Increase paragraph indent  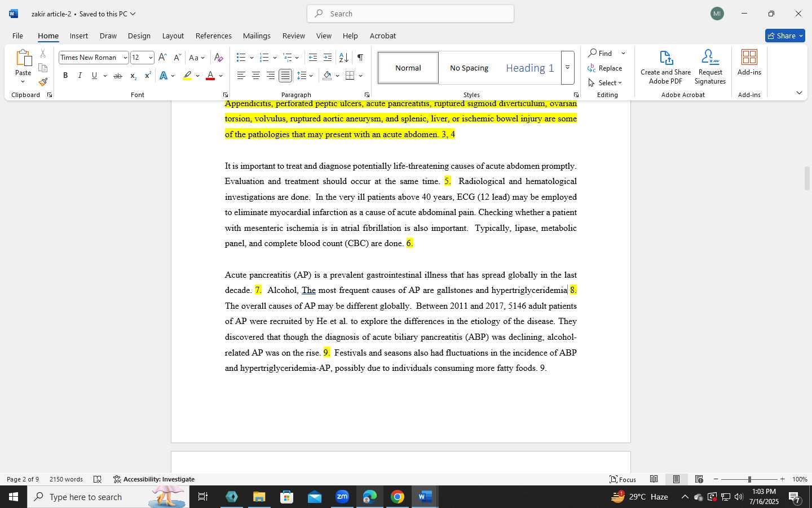pyautogui.click(x=328, y=58)
